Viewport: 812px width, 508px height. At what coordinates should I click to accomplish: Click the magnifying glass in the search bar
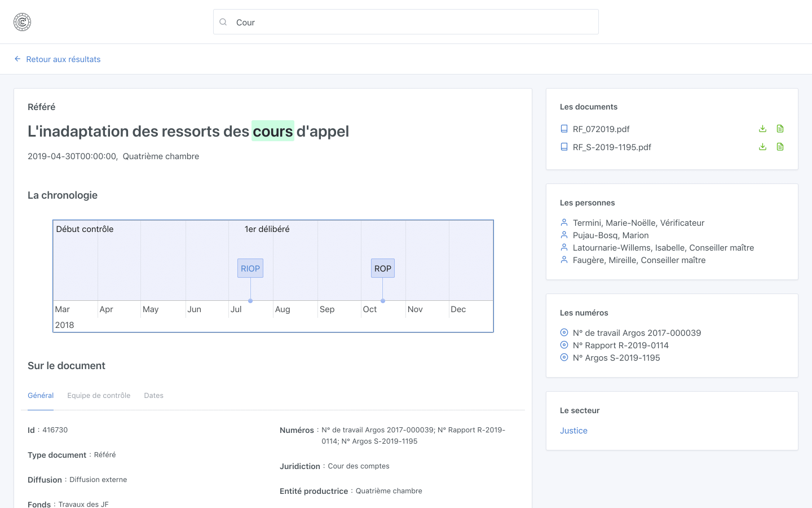223,21
